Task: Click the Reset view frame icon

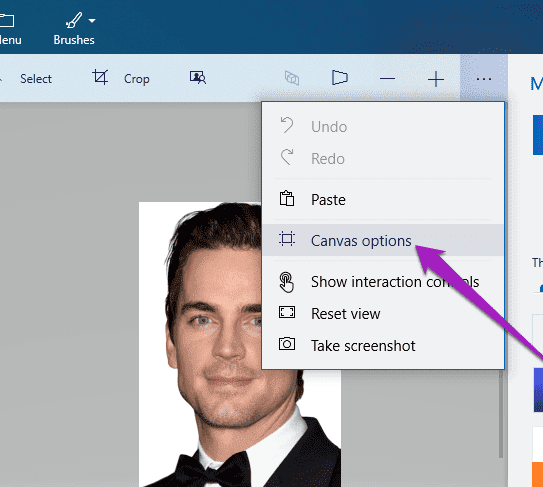Action: [287, 312]
